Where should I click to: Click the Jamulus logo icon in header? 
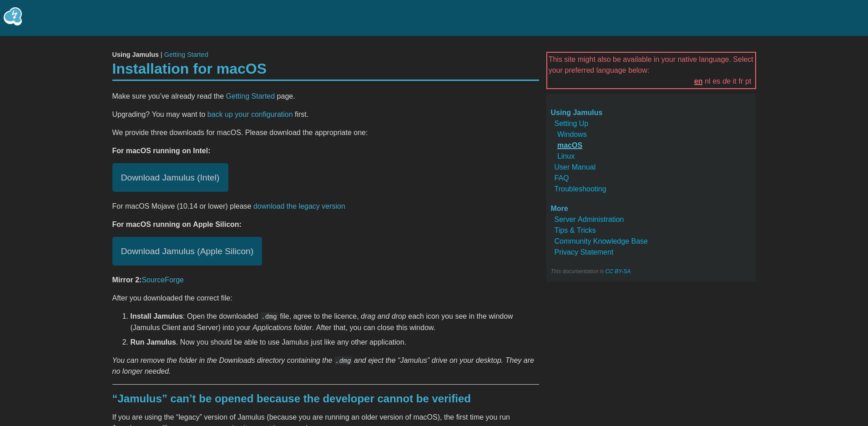(x=13, y=16)
